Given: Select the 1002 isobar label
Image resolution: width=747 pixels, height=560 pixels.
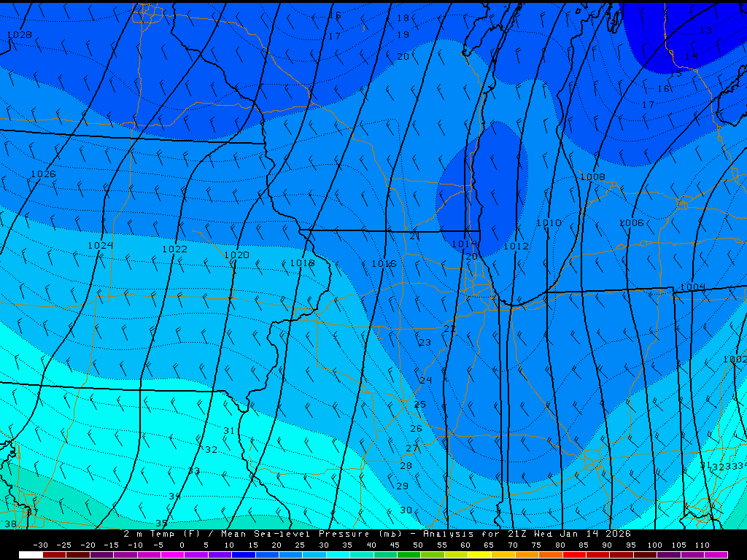Looking at the screenshot, I should 735,359.
